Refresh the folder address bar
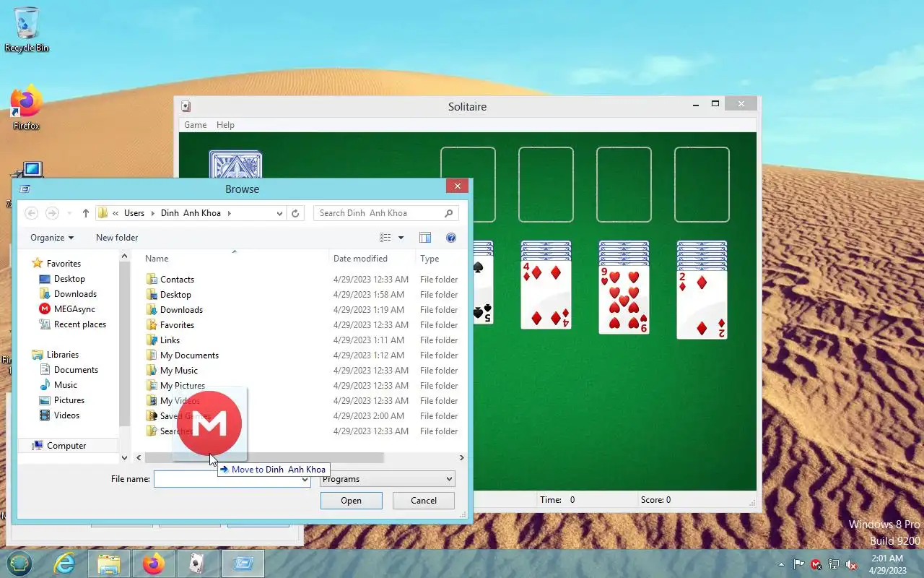 [295, 213]
